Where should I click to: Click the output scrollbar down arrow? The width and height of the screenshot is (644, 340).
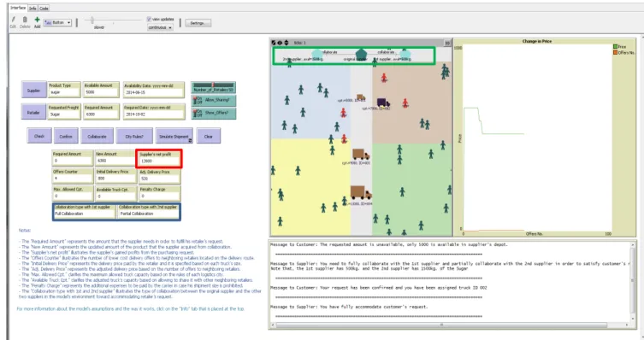(633, 319)
